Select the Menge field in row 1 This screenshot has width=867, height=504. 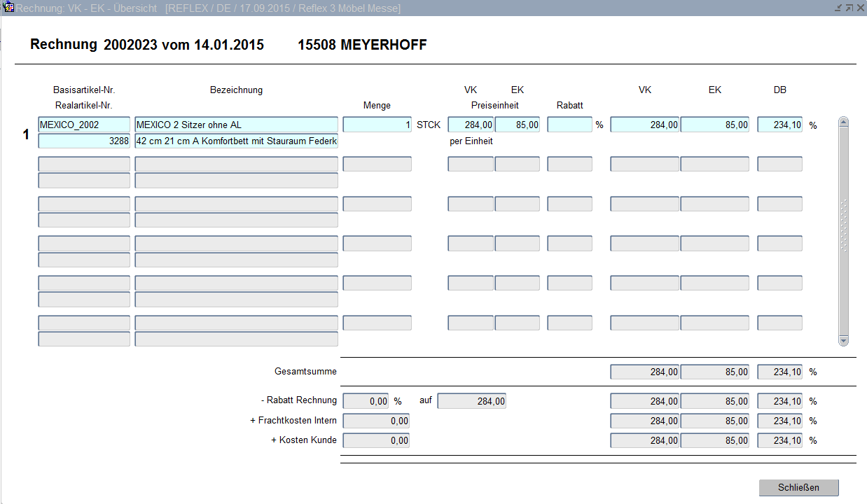coord(377,125)
